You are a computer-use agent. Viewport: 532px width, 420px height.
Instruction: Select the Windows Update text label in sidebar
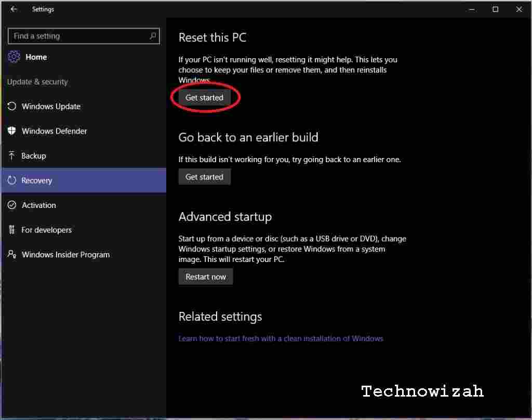tap(51, 107)
